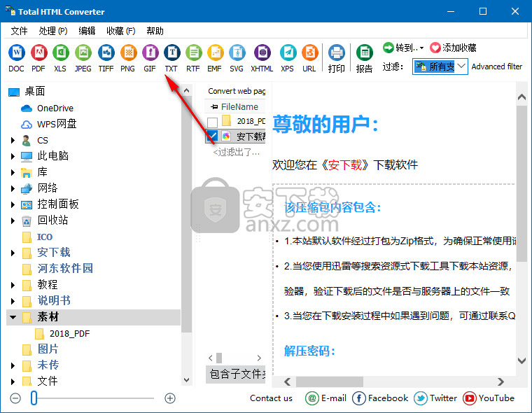Screen dimensions: 532x413
Task: Open the 文件 menu
Action: coord(19,31)
